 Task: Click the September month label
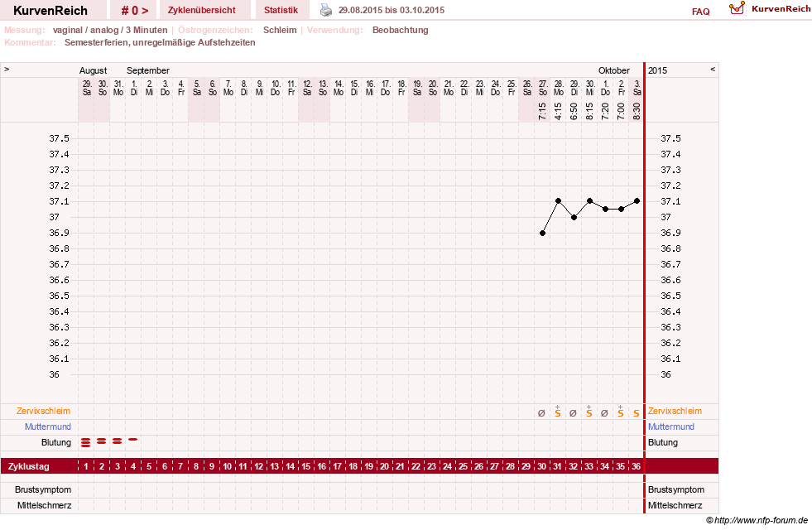(x=147, y=70)
